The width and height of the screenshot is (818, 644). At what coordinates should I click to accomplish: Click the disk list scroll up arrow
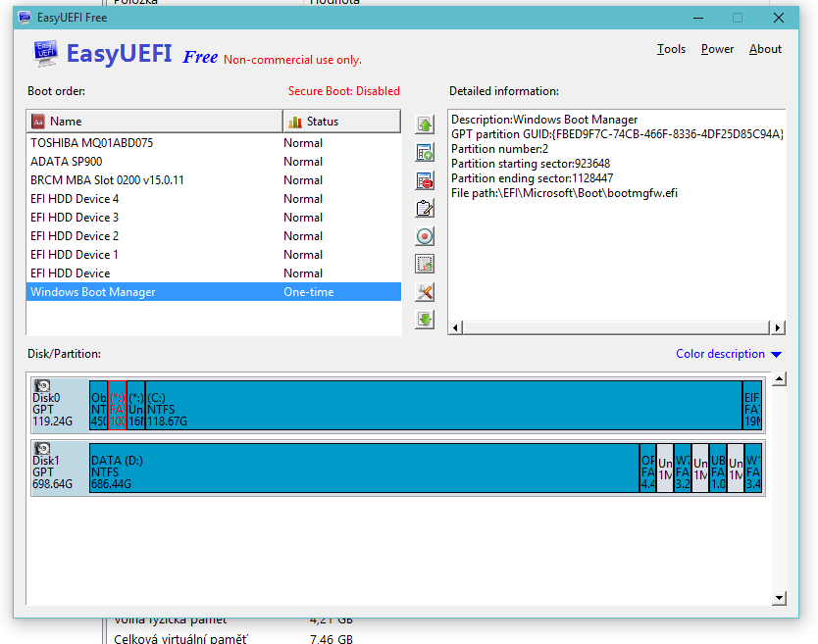779,379
